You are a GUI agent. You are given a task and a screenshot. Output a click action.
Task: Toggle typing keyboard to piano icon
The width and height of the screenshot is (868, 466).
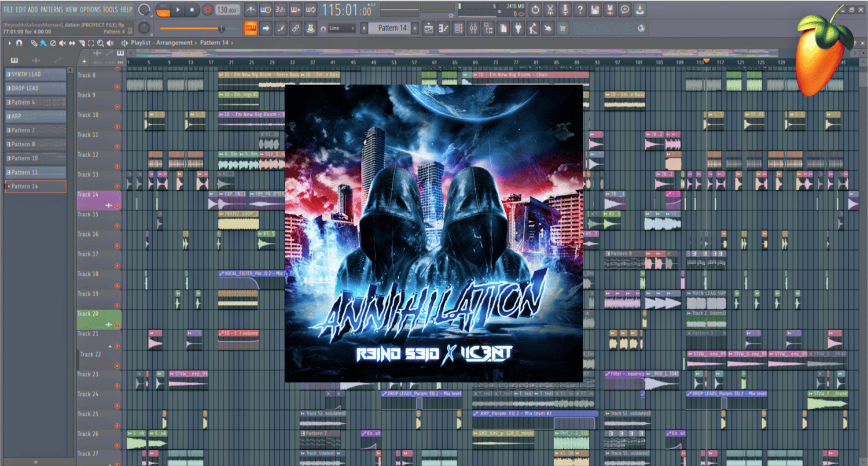tap(251, 28)
